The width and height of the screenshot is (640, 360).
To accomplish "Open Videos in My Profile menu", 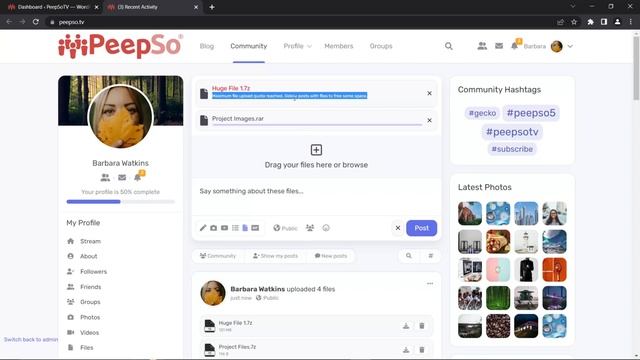I will [x=89, y=333].
